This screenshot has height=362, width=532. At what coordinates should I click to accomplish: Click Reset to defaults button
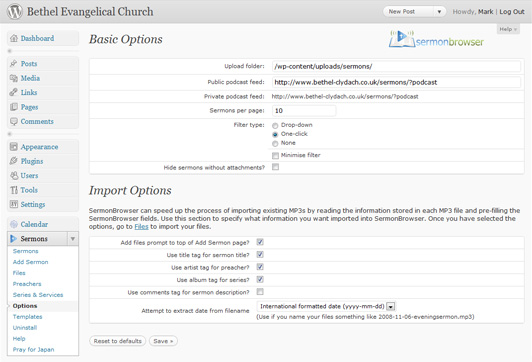click(x=117, y=341)
